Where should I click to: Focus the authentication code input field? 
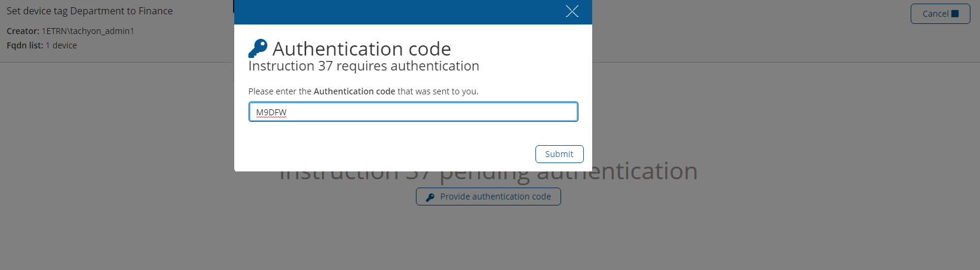click(x=413, y=112)
